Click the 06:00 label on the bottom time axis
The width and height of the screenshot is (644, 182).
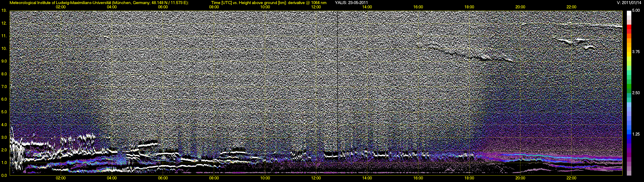pos(163,178)
